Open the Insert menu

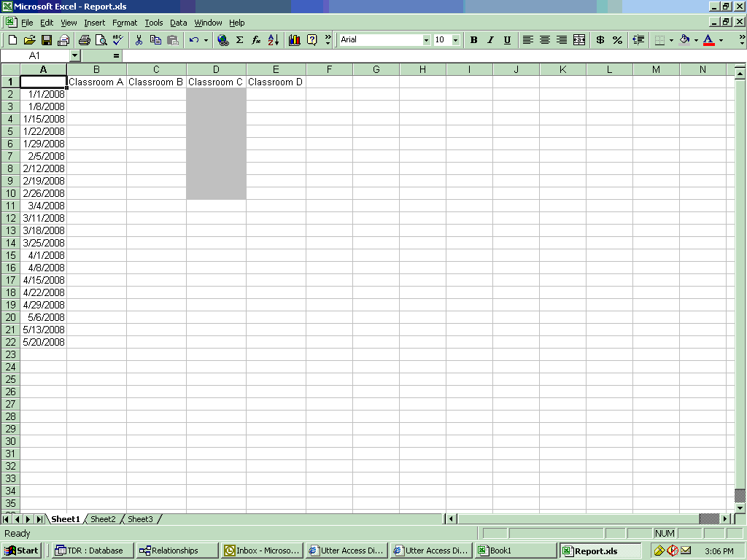click(x=94, y=23)
